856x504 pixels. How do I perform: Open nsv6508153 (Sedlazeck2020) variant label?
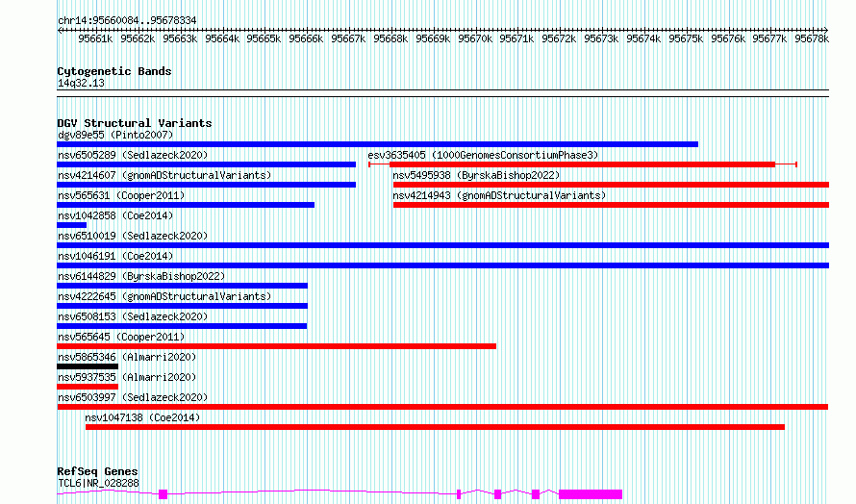pyautogui.click(x=133, y=316)
